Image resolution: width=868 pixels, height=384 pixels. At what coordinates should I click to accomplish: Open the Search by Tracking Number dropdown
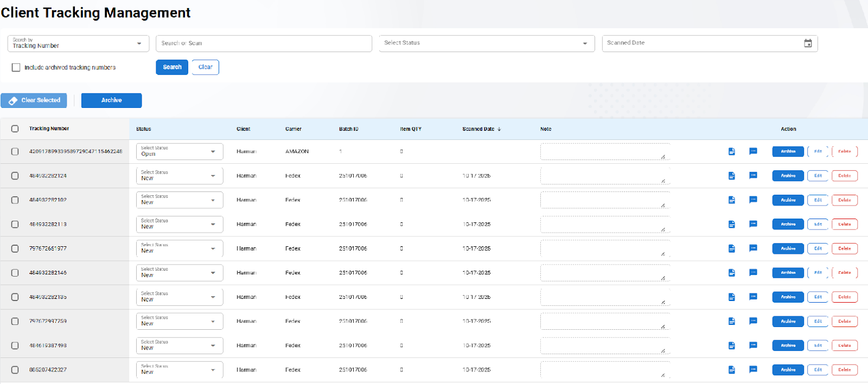tap(78, 43)
